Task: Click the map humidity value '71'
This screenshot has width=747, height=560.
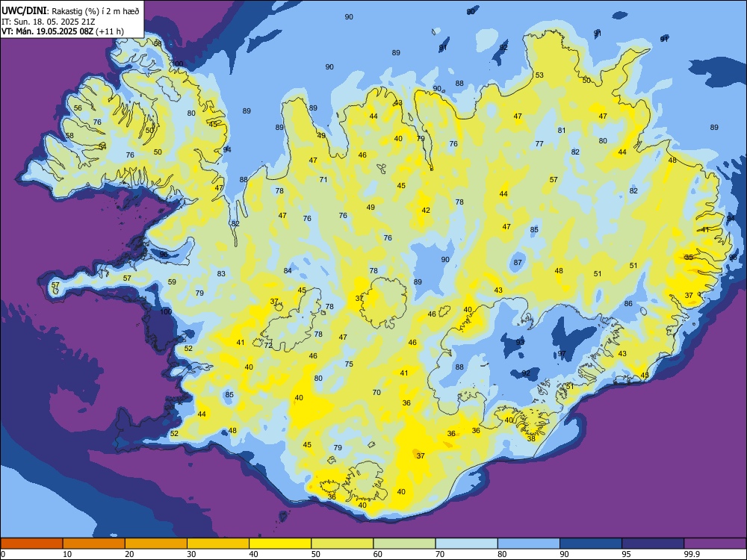Action: (x=323, y=179)
